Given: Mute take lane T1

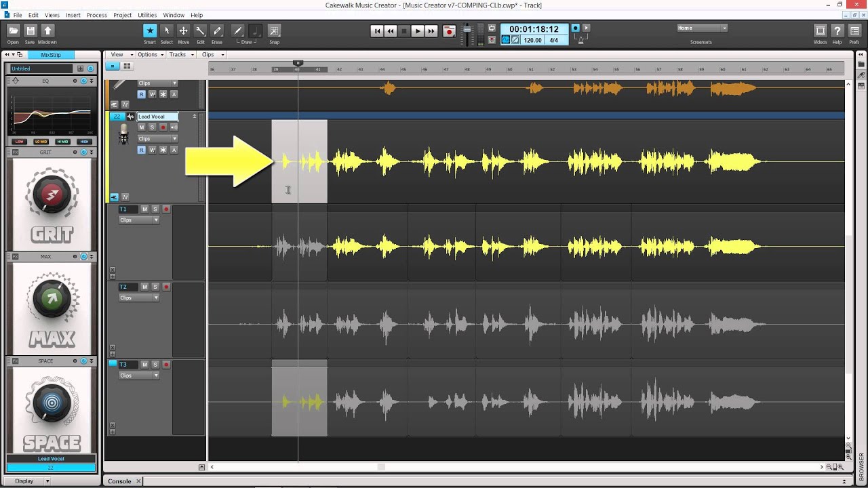Looking at the screenshot, I should pyautogui.click(x=144, y=209).
